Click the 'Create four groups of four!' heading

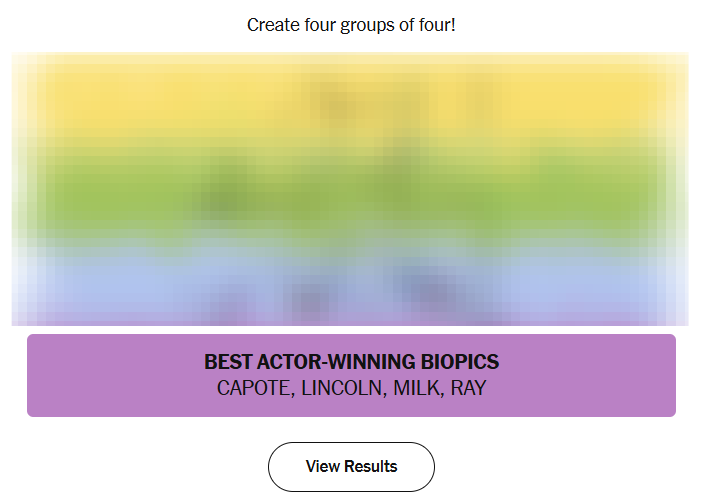(x=351, y=24)
